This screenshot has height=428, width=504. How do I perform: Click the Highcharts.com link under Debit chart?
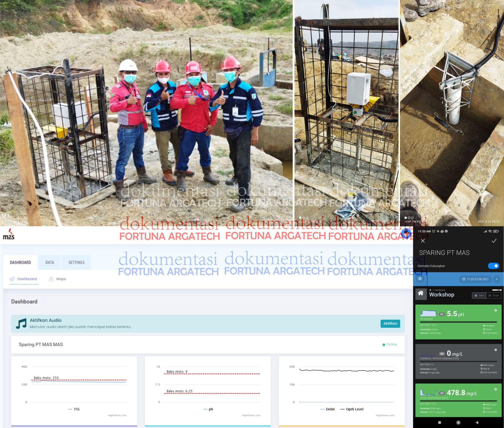click(x=385, y=415)
